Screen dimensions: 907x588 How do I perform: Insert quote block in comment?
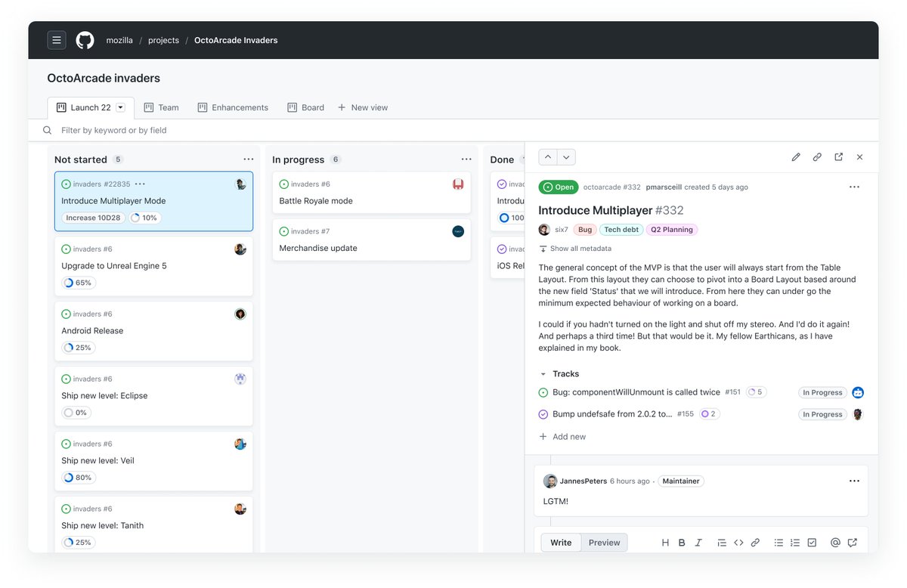[x=722, y=543]
